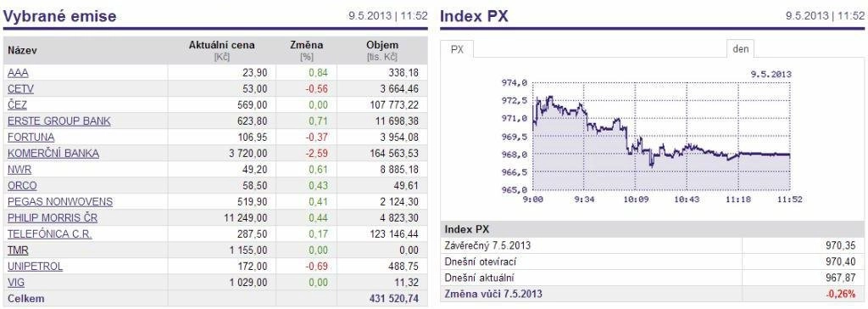Image resolution: width=868 pixels, height=309 pixels.
Task: Open the TMR stock link
Action: [x=18, y=250]
